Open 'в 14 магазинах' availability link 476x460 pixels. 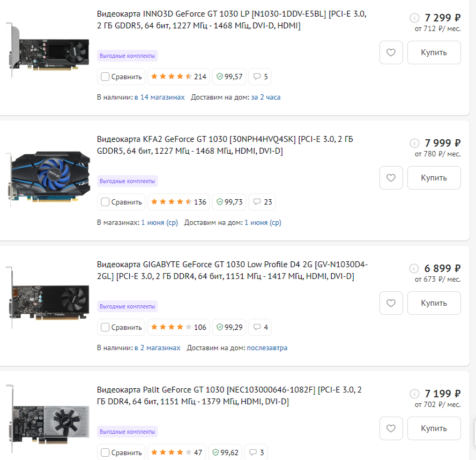pyautogui.click(x=160, y=97)
